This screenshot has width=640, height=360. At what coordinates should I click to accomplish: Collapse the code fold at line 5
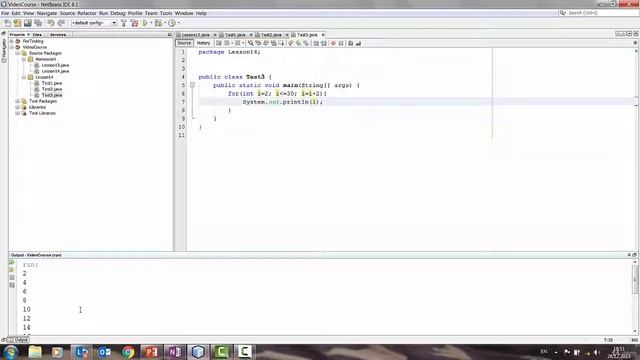pyautogui.click(x=192, y=85)
